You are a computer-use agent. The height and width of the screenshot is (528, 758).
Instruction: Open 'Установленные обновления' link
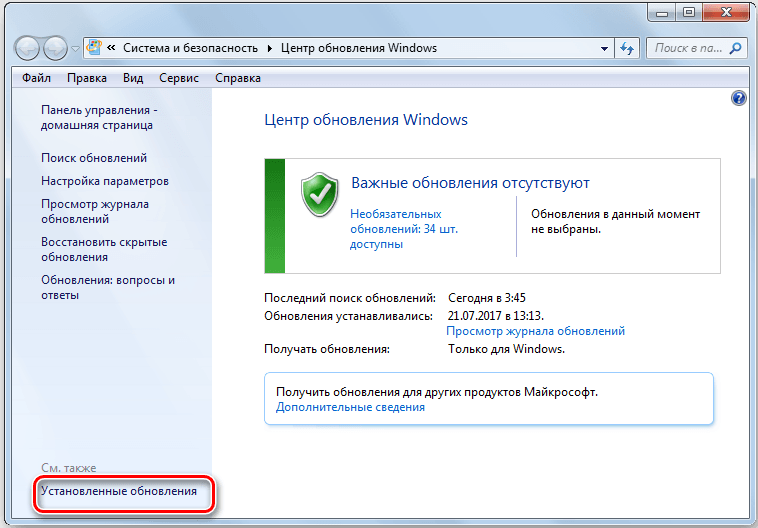coord(119,491)
